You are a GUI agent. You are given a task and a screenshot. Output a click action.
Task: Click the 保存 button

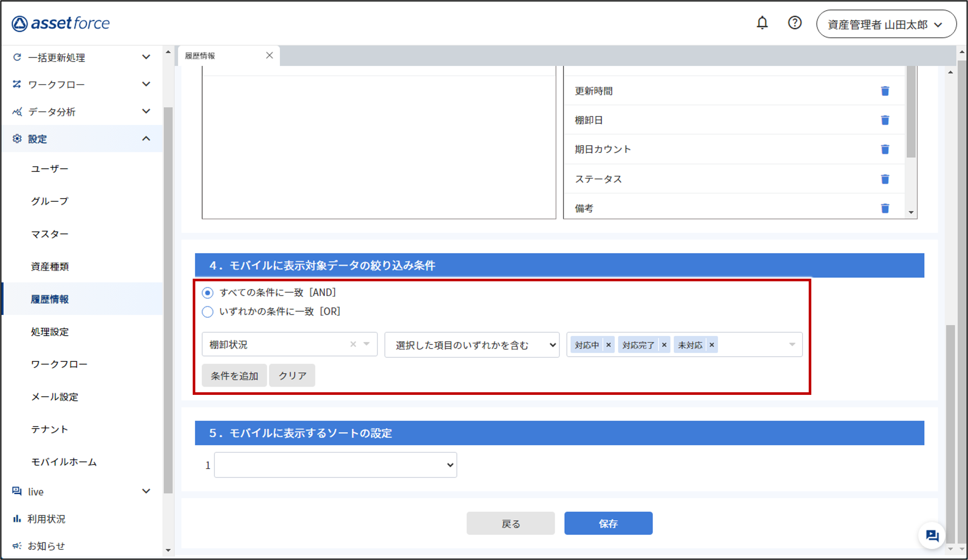pyautogui.click(x=609, y=523)
